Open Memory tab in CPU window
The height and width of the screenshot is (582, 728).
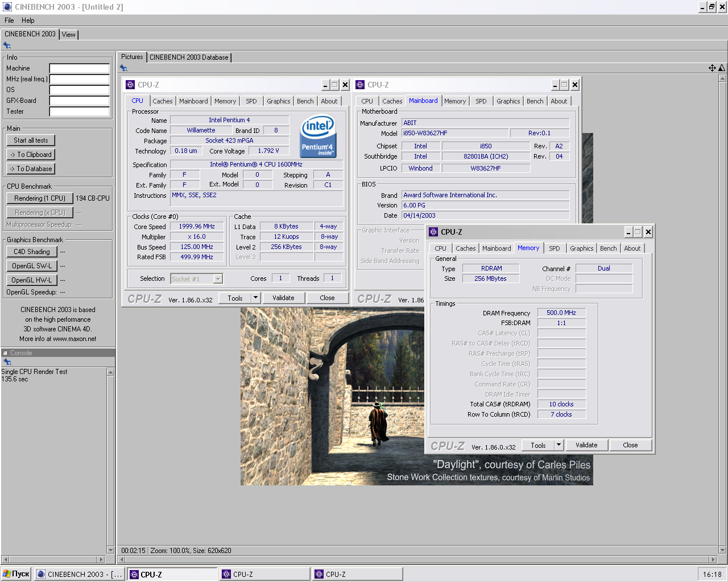(225, 101)
